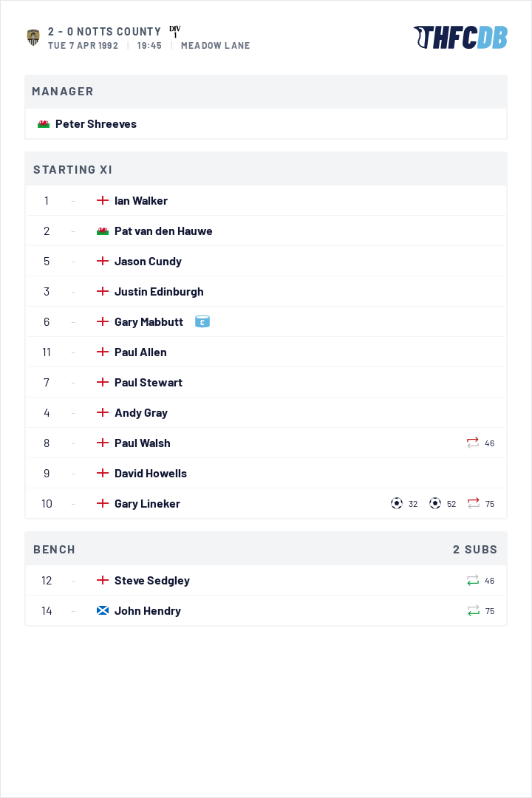Click Gary Lineker's first goal ball icon at 32
Screen dimensions: 532x798
tap(397, 503)
